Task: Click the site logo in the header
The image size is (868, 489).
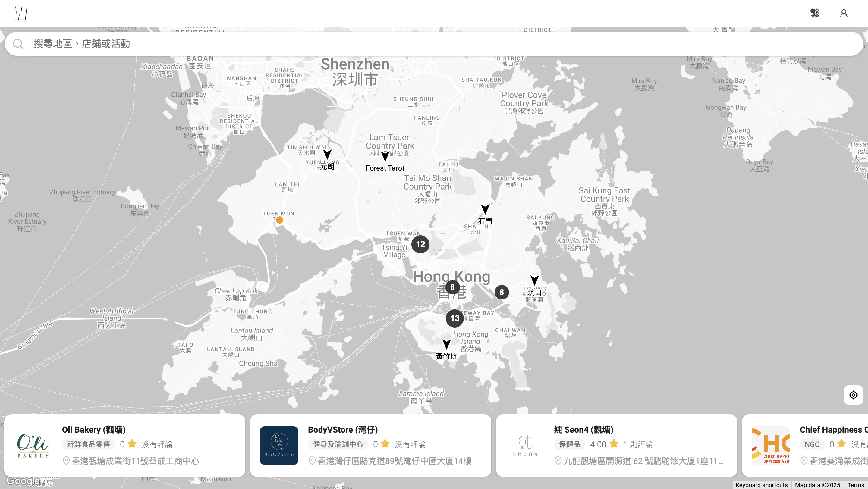Action: (20, 13)
